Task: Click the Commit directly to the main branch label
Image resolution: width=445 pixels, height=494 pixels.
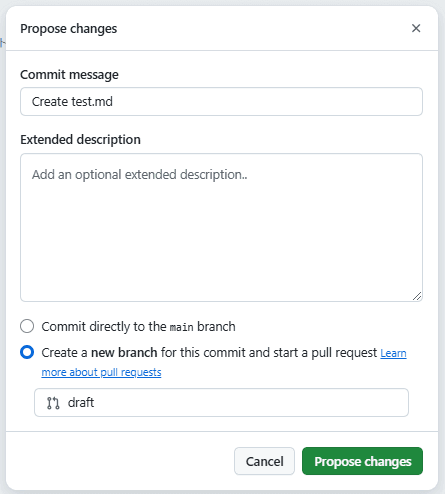Action: point(138,327)
